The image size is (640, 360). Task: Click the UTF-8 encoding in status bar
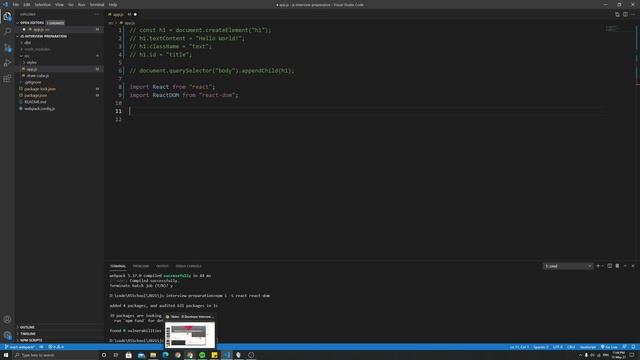[558, 347]
